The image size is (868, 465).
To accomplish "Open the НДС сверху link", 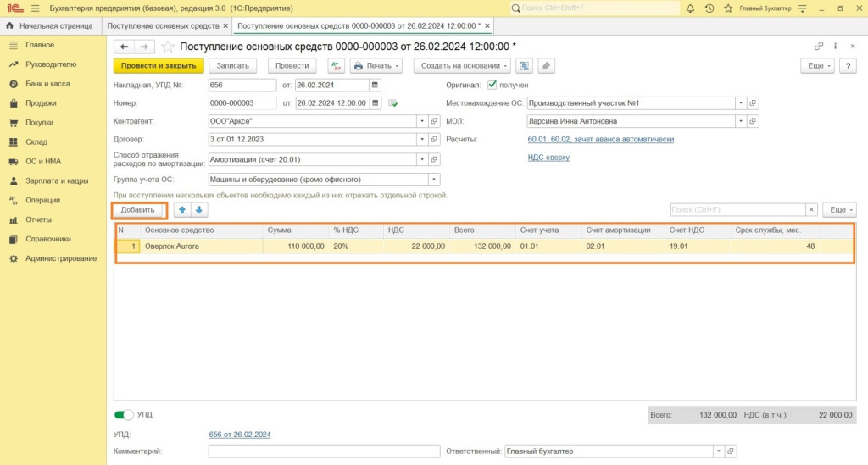I will pyautogui.click(x=548, y=158).
